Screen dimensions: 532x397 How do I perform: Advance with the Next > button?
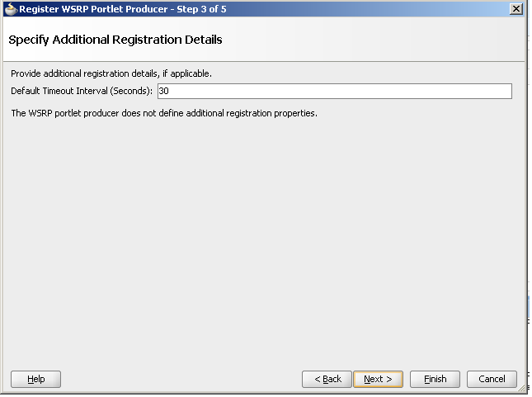pos(378,379)
